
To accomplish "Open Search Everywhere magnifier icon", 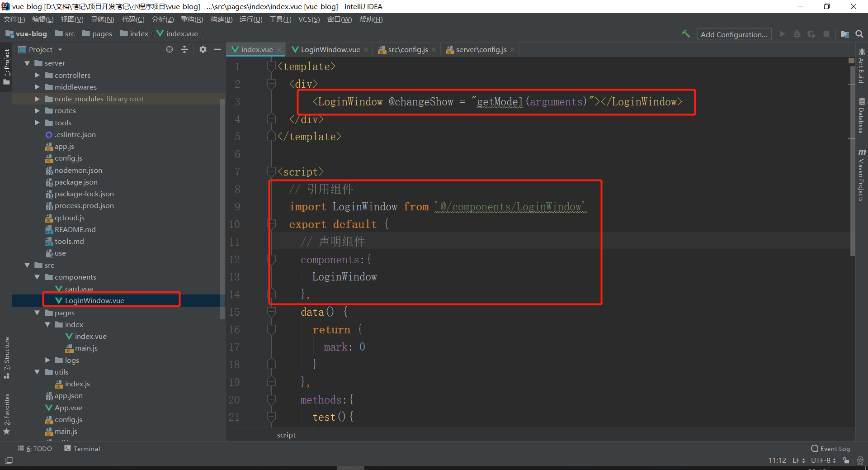I will [859, 34].
